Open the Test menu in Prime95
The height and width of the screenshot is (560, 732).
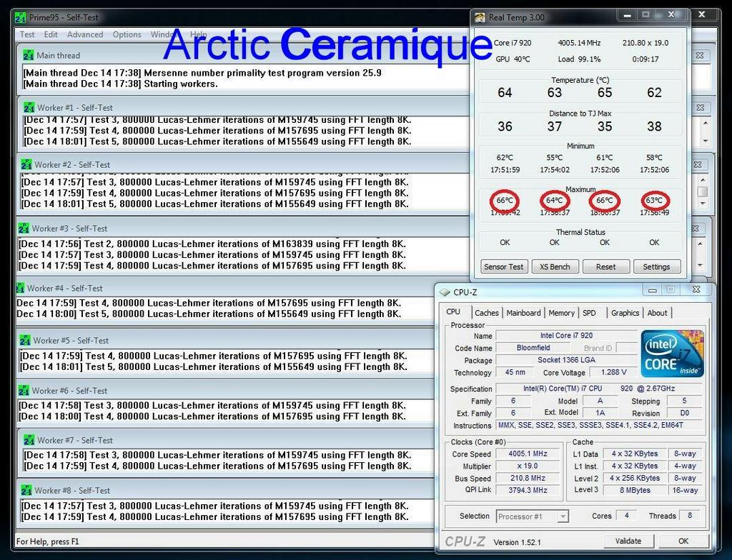point(27,34)
